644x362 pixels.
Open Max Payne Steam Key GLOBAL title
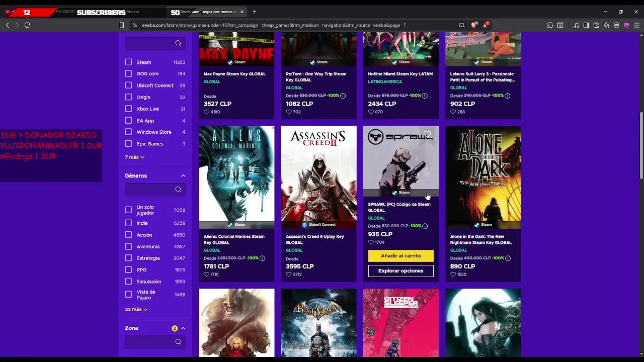[x=234, y=74]
